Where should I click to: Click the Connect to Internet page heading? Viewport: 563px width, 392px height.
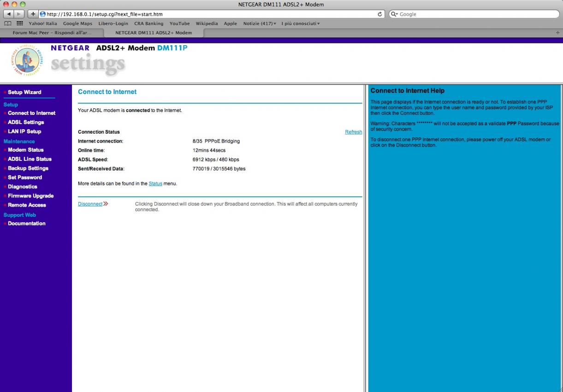point(107,92)
